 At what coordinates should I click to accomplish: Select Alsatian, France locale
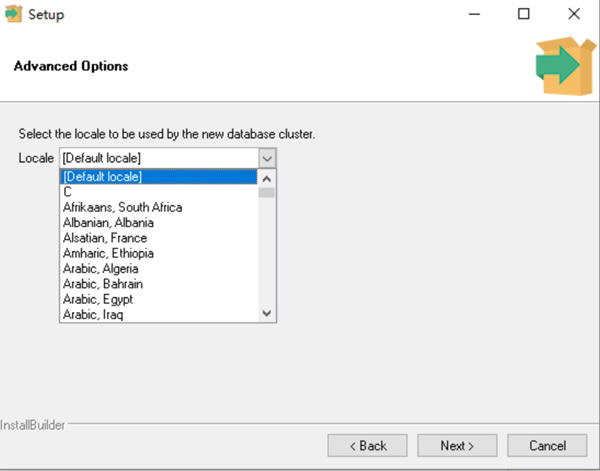pos(104,238)
